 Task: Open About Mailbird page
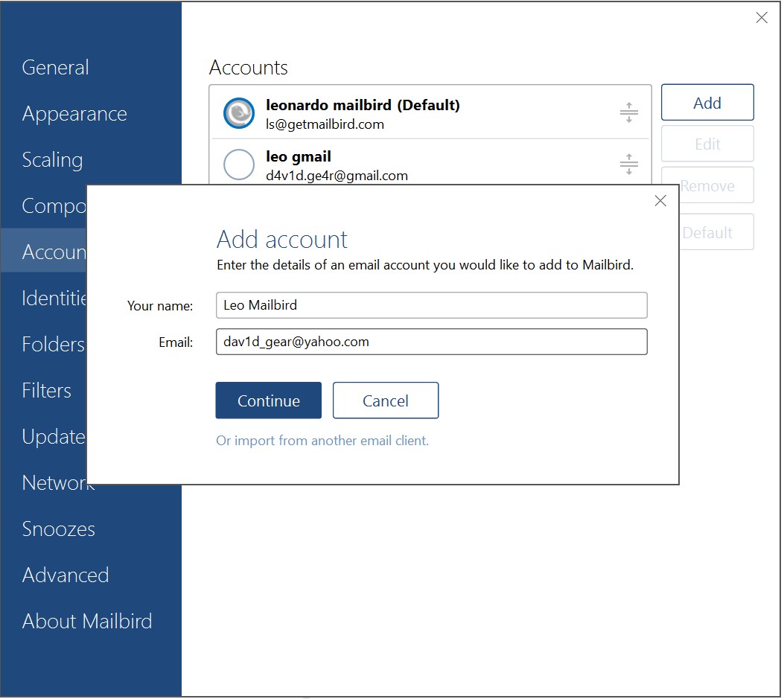point(87,621)
